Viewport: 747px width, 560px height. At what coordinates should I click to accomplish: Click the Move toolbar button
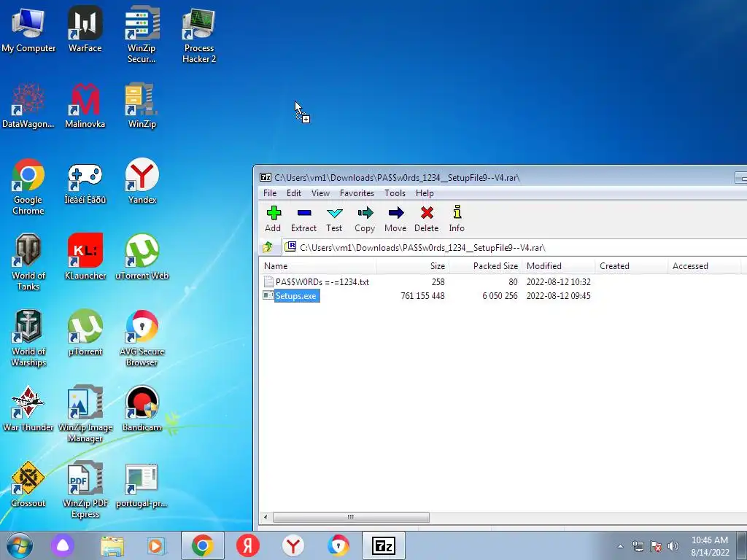(x=395, y=219)
